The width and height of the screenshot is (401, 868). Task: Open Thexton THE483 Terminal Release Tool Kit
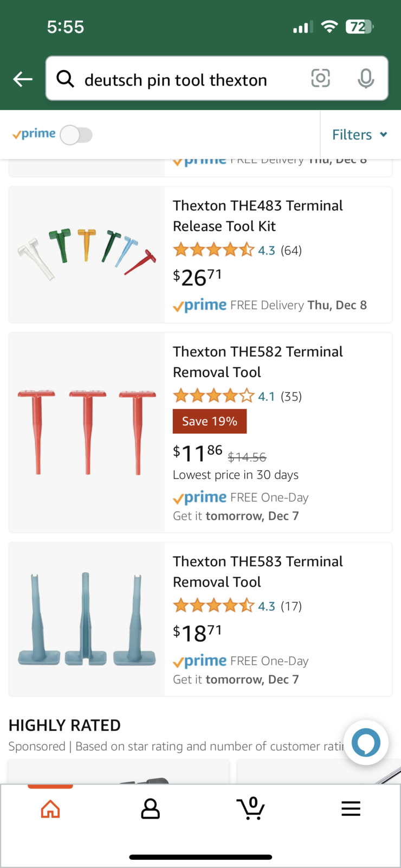(x=257, y=215)
